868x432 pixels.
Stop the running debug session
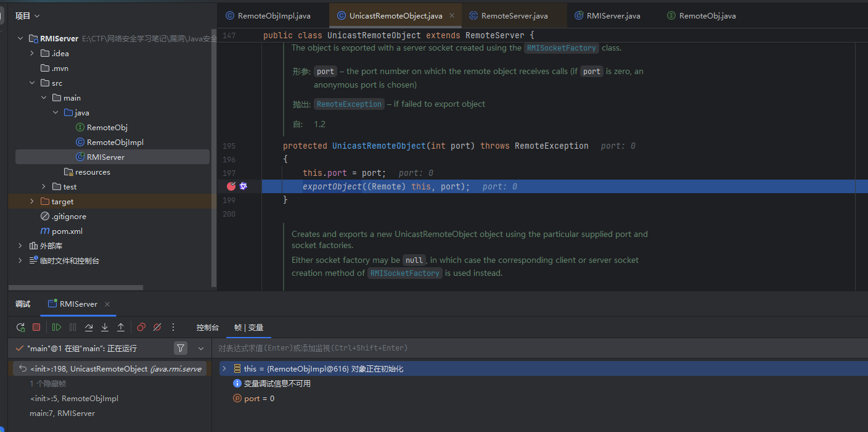click(36, 327)
